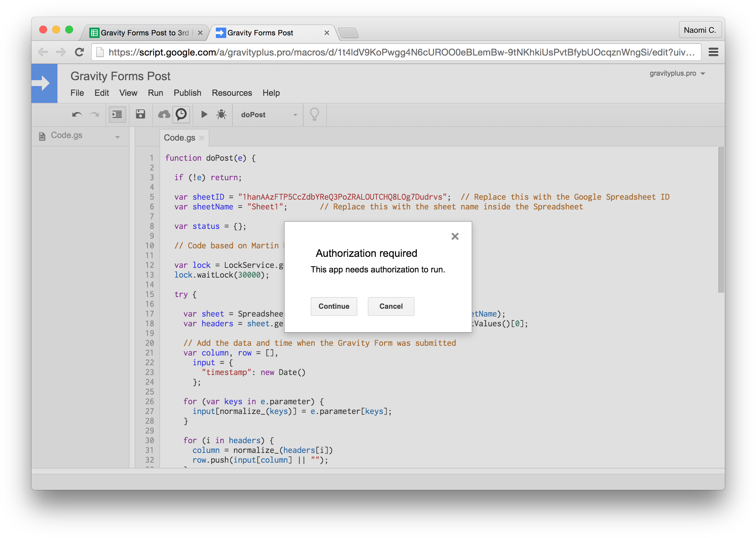Image resolution: width=756 pixels, height=538 pixels.
Task: Expand the gravityplus.pro account dropdown
Action: point(677,74)
